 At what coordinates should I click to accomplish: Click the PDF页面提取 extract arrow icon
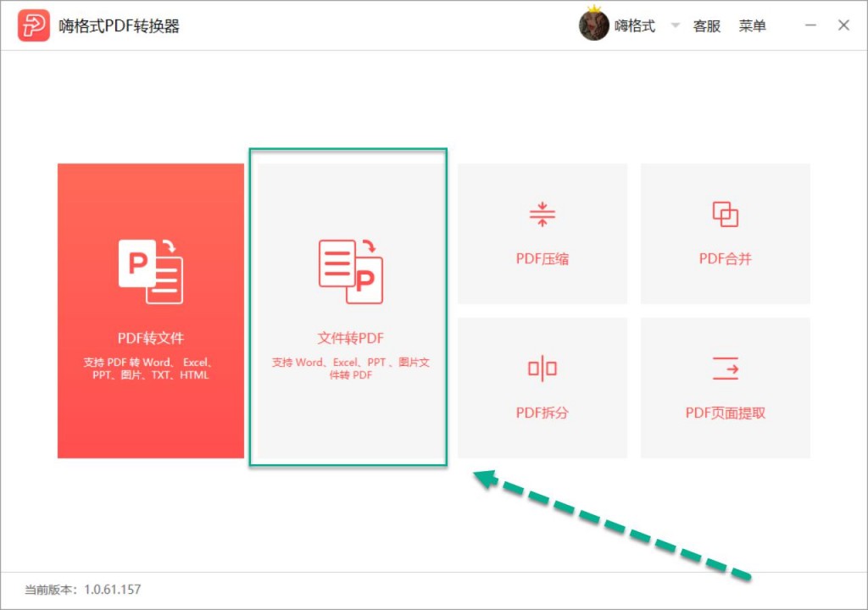click(726, 368)
